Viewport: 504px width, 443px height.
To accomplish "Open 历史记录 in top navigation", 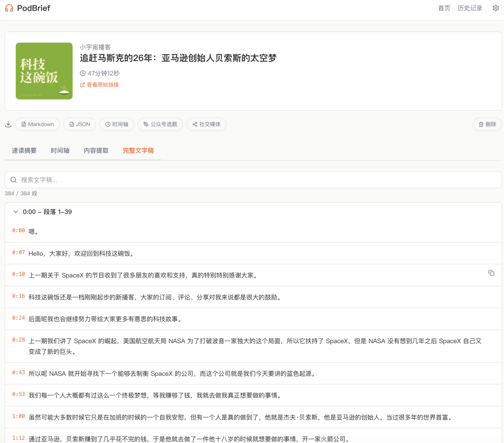I will 469,8.
